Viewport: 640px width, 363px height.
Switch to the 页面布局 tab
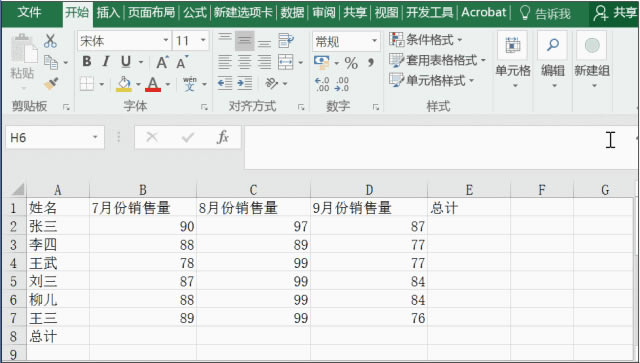(x=151, y=13)
